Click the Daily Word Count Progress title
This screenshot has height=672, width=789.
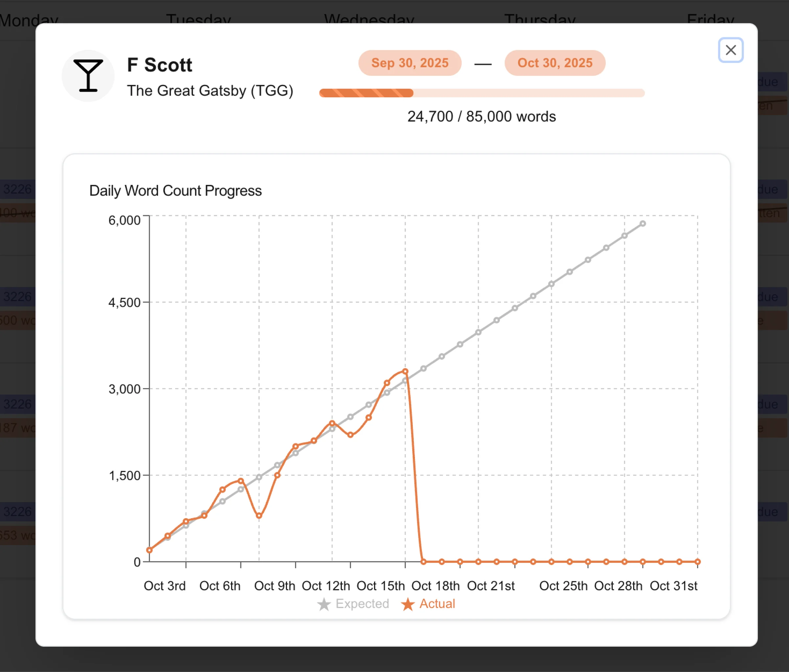175,191
